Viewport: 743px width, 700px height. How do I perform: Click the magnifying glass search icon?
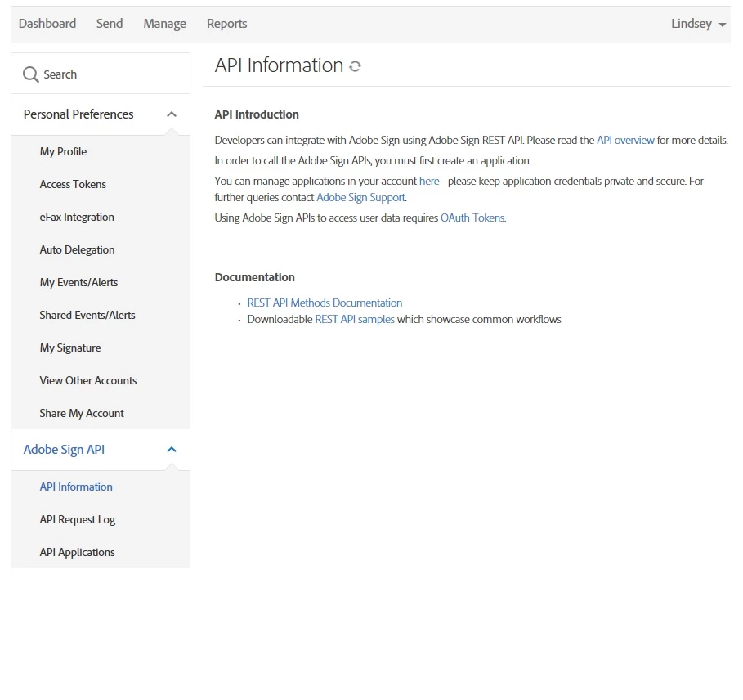(x=30, y=74)
